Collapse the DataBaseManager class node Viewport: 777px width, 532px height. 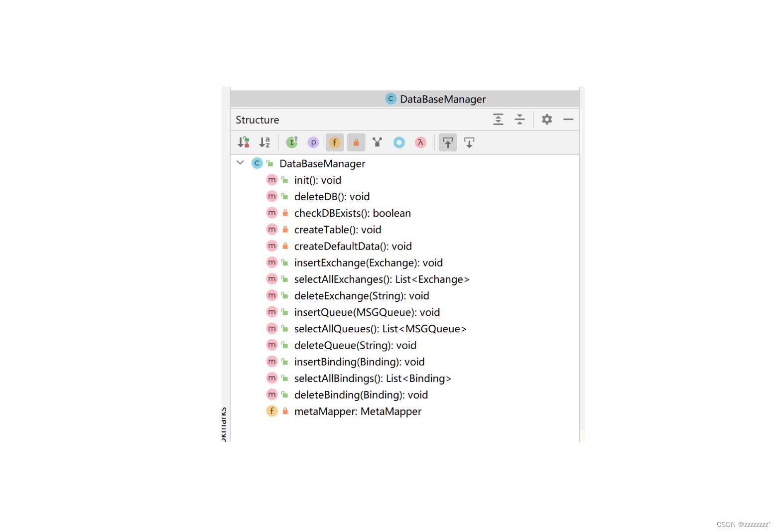coord(240,163)
